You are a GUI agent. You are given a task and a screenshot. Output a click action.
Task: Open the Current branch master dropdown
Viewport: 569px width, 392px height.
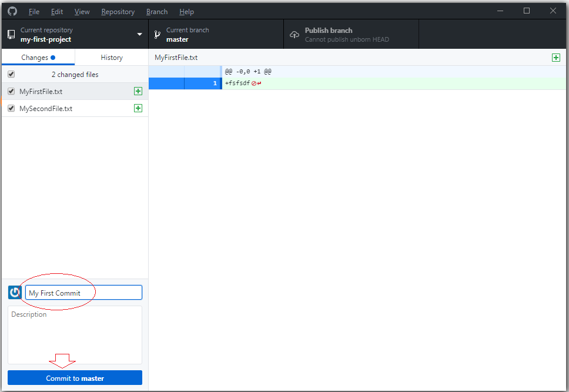(x=216, y=35)
